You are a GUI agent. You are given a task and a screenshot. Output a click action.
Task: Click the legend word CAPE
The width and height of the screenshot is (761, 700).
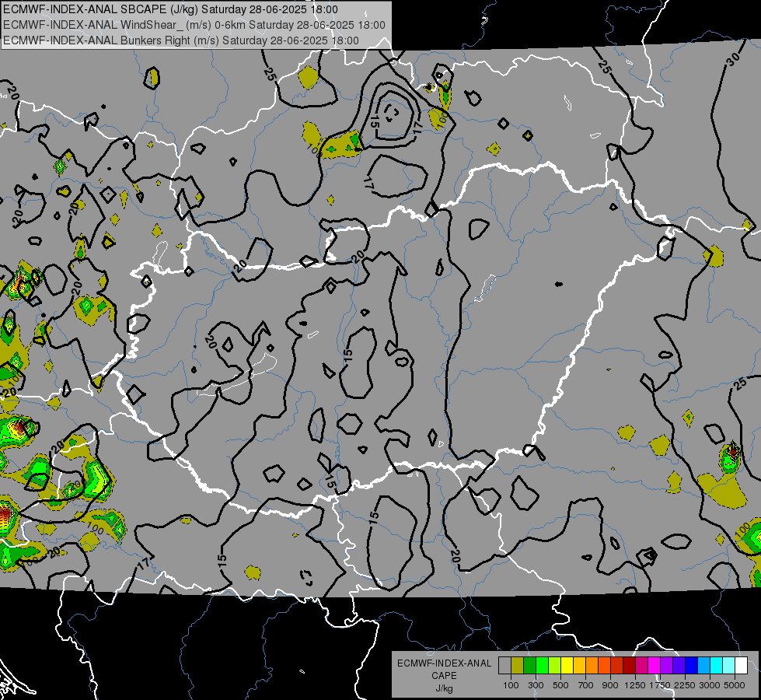pyautogui.click(x=444, y=676)
